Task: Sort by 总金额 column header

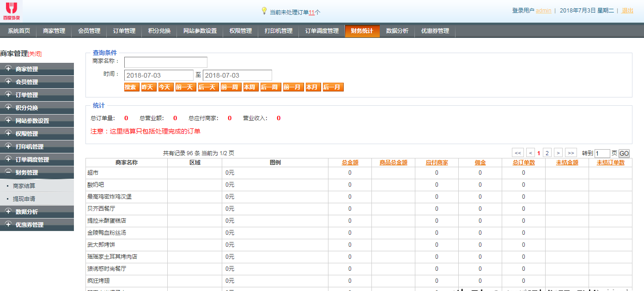Action: point(350,163)
